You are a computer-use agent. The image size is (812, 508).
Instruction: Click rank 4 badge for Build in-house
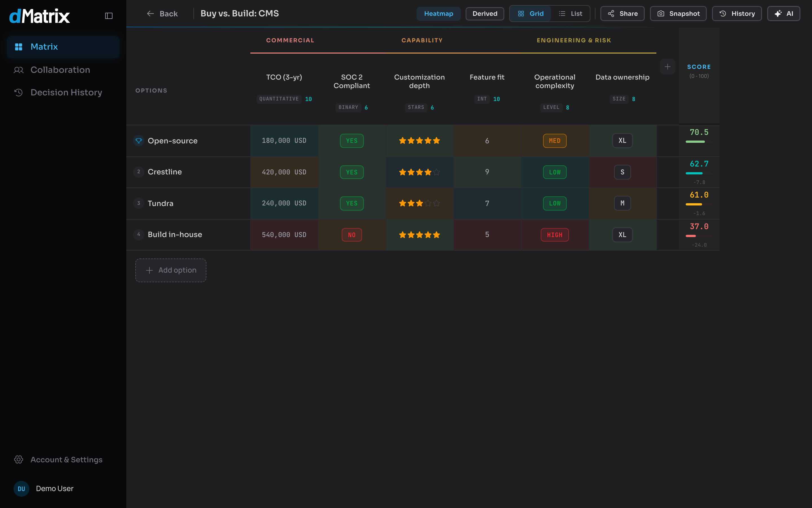pyautogui.click(x=139, y=234)
